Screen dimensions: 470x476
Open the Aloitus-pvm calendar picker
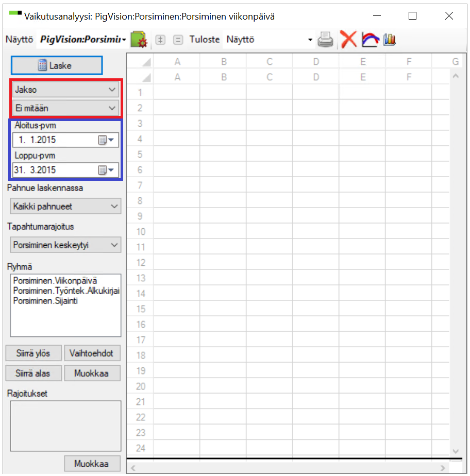[x=106, y=140]
